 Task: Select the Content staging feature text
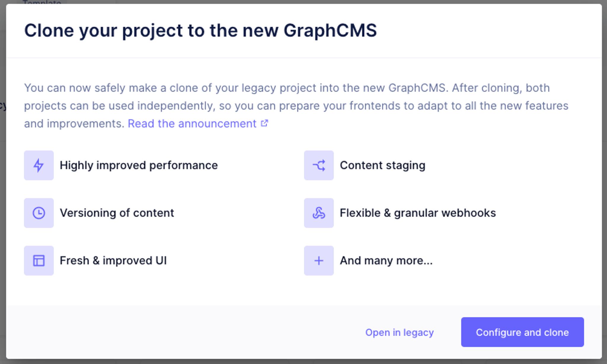(382, 165)
